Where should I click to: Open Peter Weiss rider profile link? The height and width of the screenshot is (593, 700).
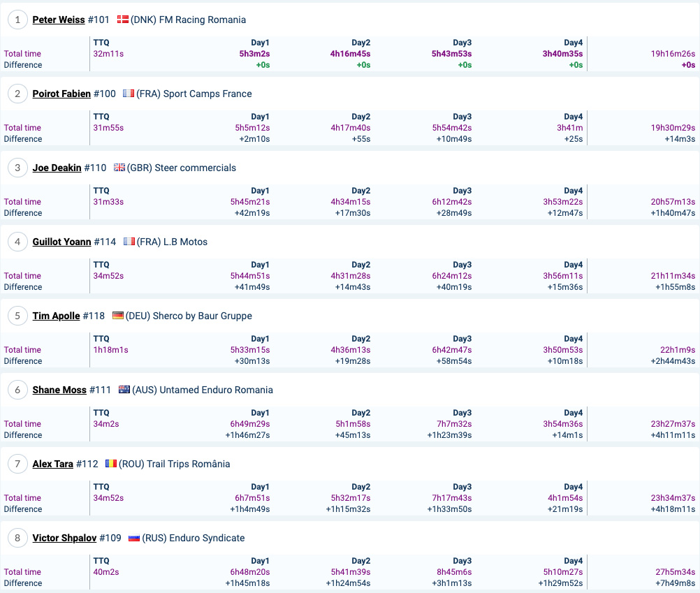pyautogui.click(x=59, y=20)
